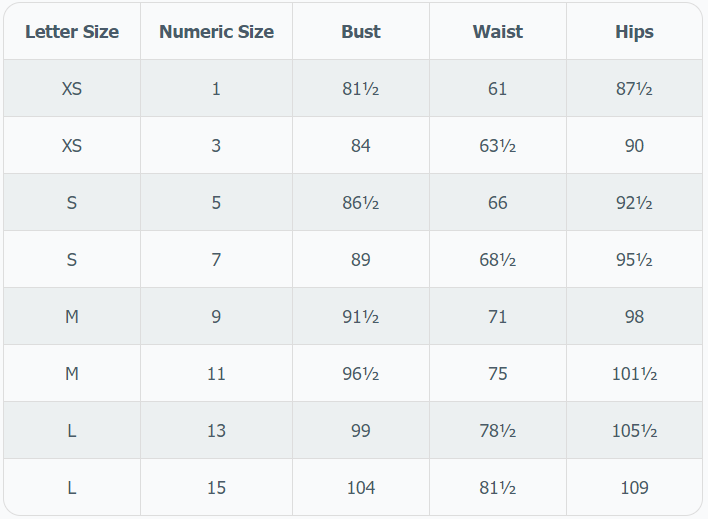Click the Letter Size column header

(x=72, y=32)
